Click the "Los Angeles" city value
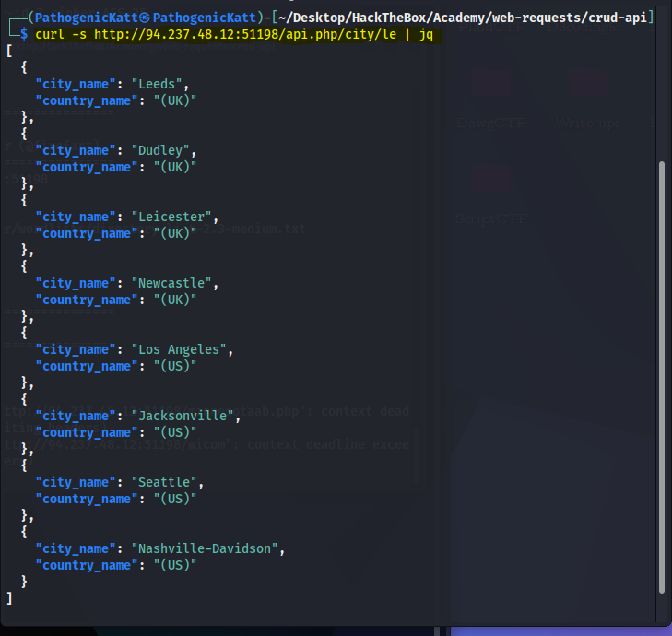 pyautogui.click(x=179, y=349)
